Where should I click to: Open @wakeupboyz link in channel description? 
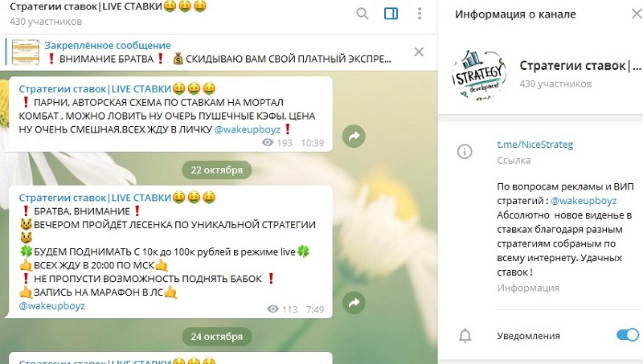coord(584,201)
